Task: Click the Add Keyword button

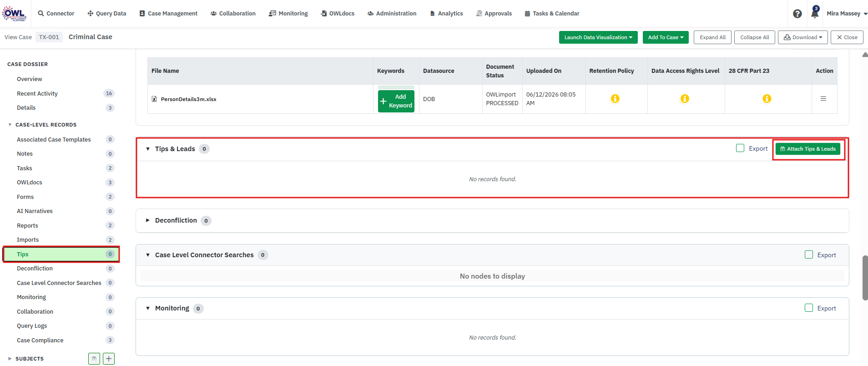Action: click(396, 101)
